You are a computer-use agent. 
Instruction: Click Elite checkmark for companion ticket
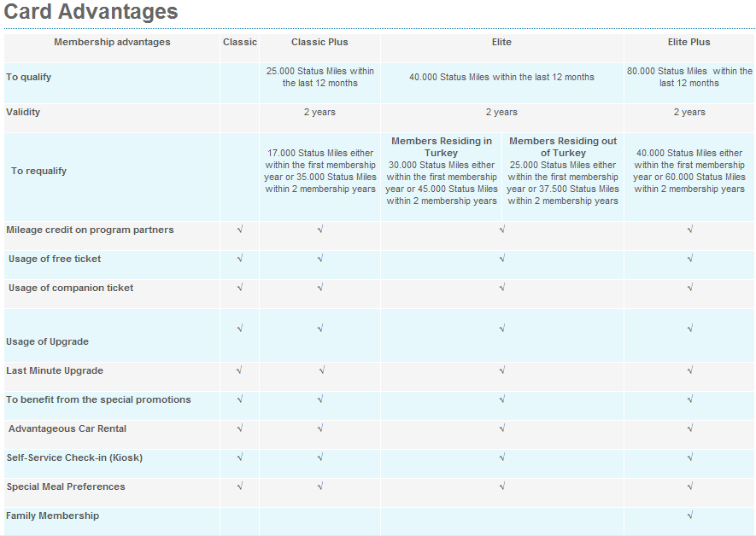[x=502, y=288]
